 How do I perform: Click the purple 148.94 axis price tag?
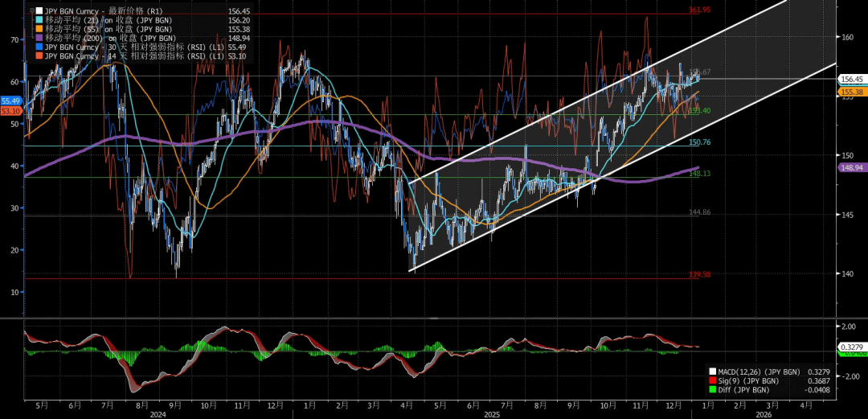tap(851, 167)
